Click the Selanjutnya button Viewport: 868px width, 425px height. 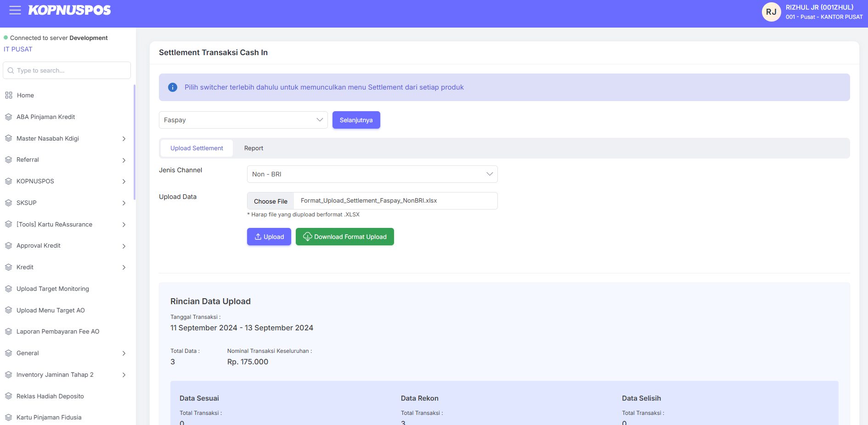[356, 120]
